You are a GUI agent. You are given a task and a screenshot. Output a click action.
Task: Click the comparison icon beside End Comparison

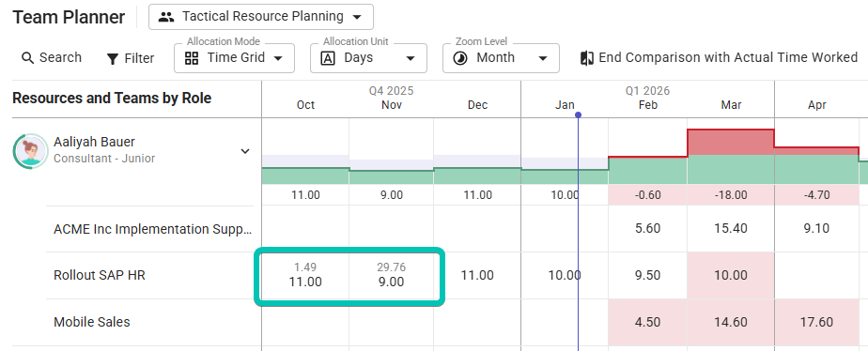[x=587, y=58]
